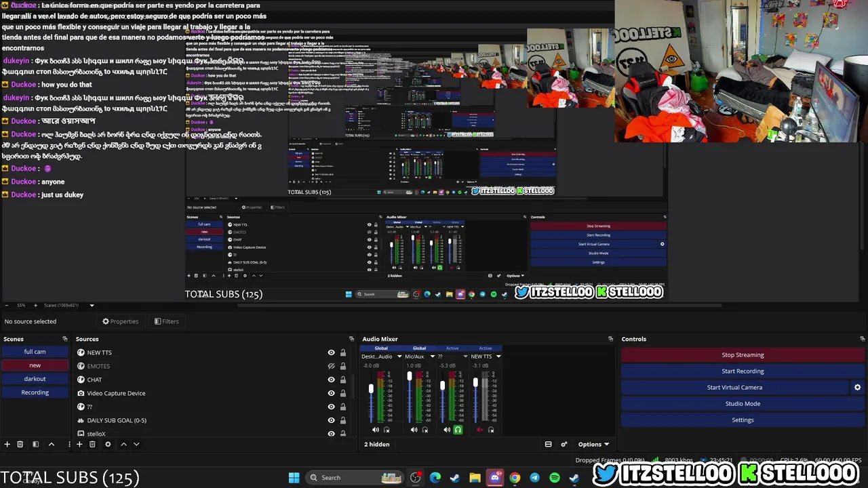
Task: Add a new scene with the plus icon
Action: point(7,445)
